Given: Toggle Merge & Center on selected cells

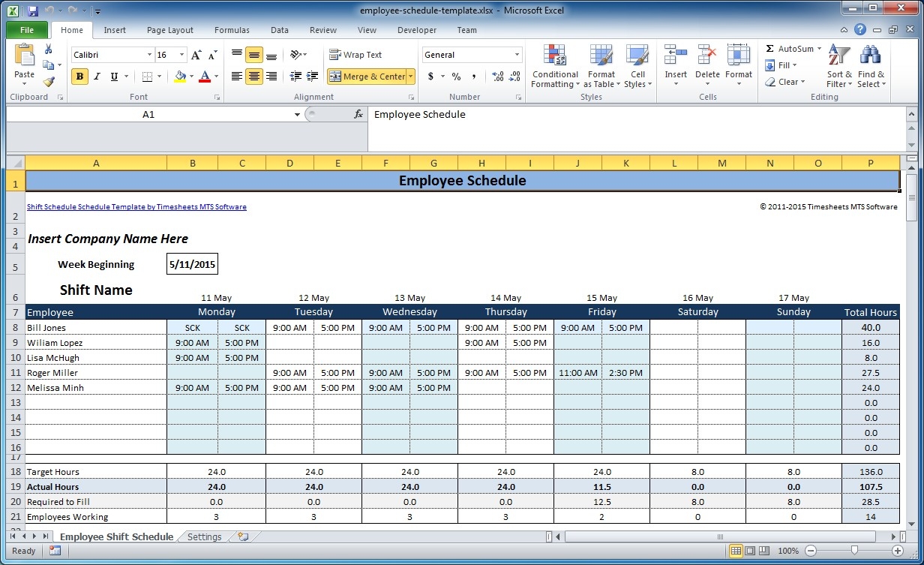Looking at the screenshot, I should coord(367,77).
